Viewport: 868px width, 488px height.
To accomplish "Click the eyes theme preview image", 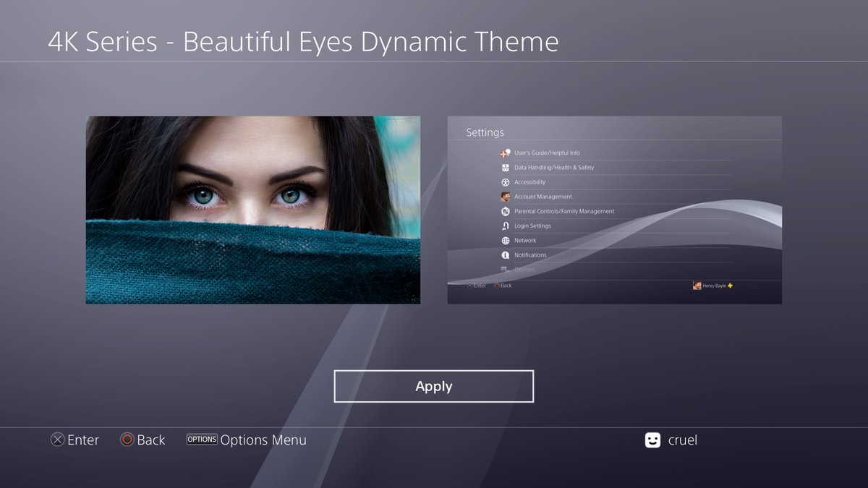I will [x=252, y=210].
